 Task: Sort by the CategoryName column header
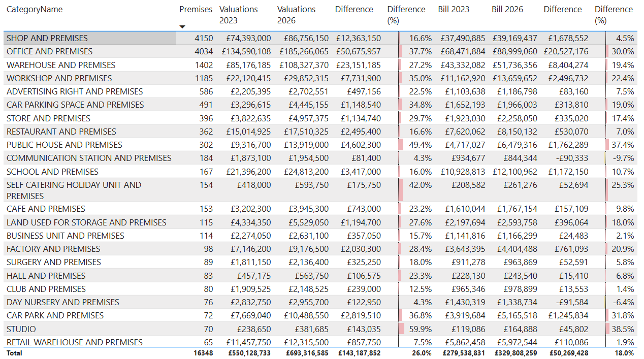point(35,9)
